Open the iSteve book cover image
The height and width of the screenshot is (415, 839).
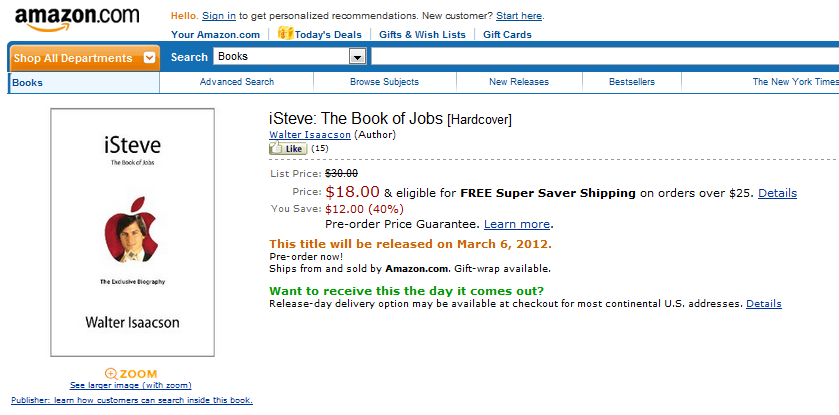tap(133, 232)
